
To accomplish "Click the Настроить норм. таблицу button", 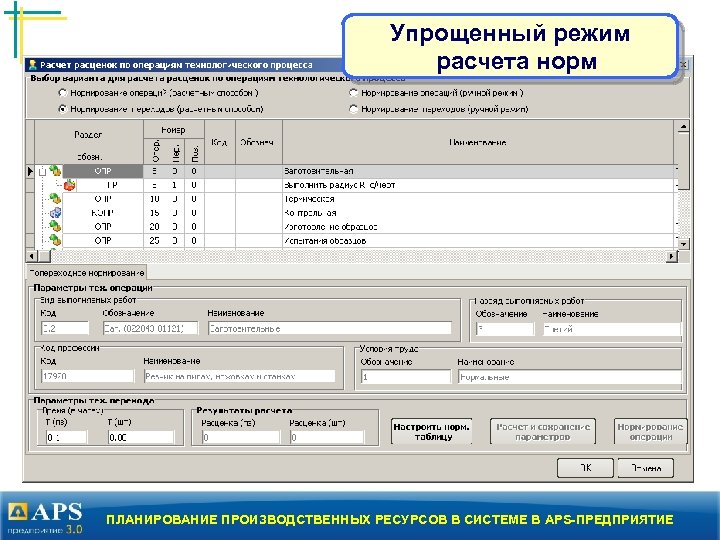I will coord(431,432).
